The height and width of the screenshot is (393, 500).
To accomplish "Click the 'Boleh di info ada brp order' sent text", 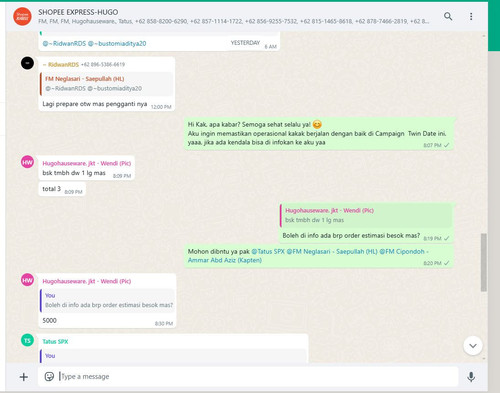I will [x=351, y=236].
